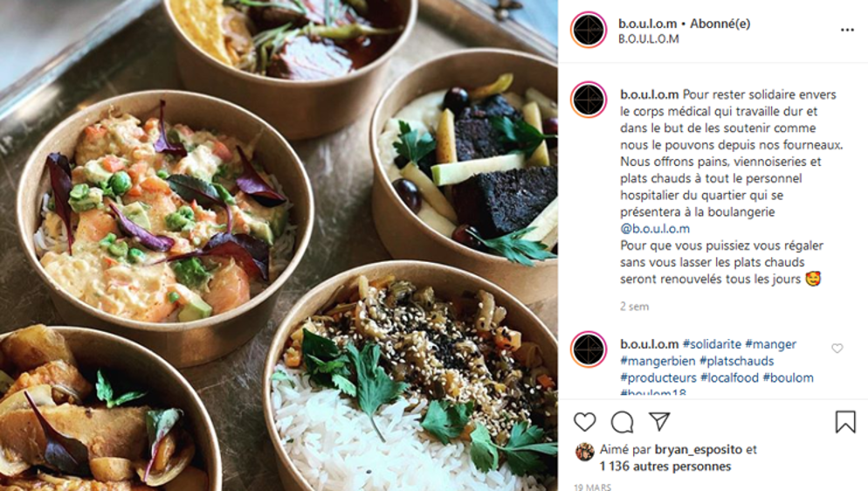Save post with bookmark icon
This screenshot has width=868, height=491.
(x=845, y=422)
